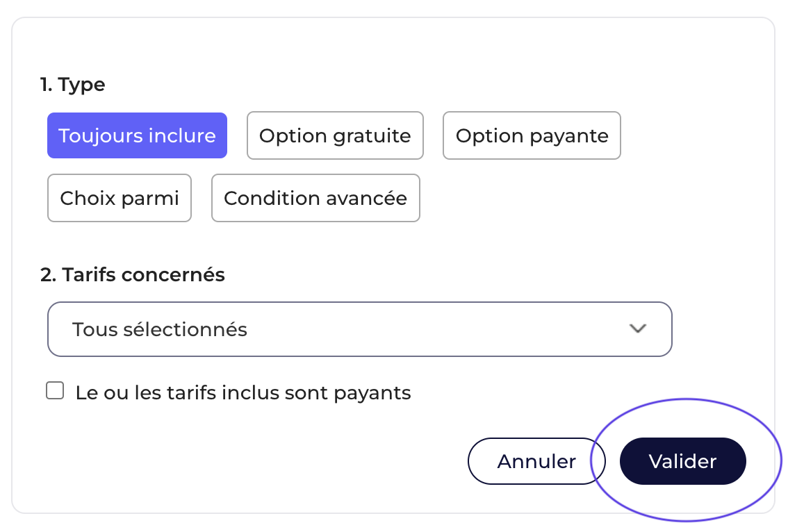Image resolution: width=788 pixels, height=532 pixels.
Task: Pick the "Option payante" type
Action: [532, 135]
